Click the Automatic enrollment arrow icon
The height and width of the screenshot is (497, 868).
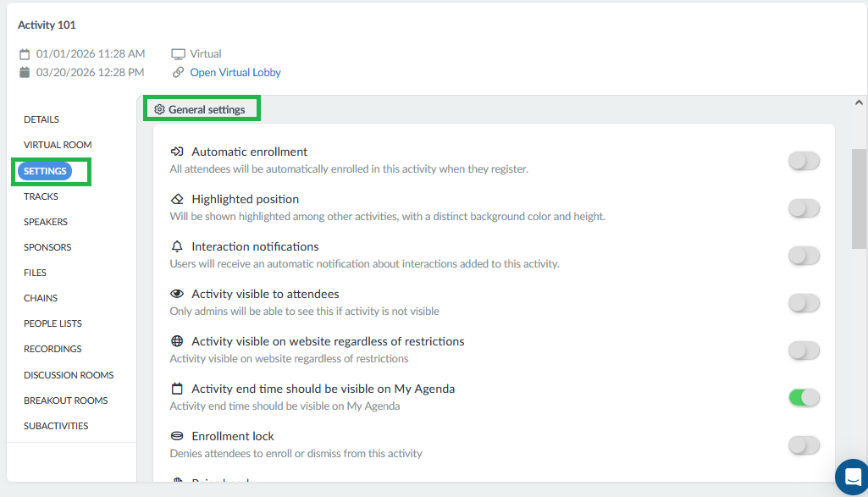tap(177, 152)
